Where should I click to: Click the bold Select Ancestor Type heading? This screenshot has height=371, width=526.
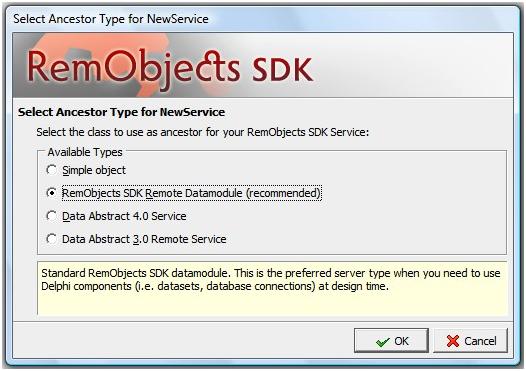pos(121,112)
